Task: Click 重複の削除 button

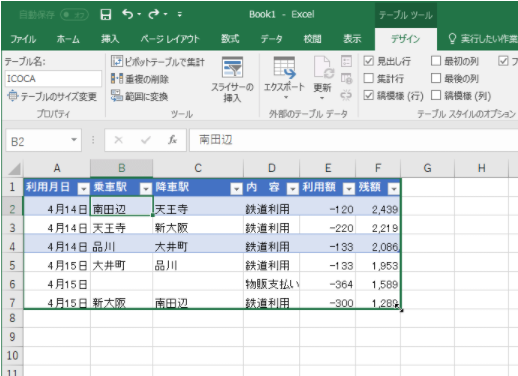Action: [140, 79]
